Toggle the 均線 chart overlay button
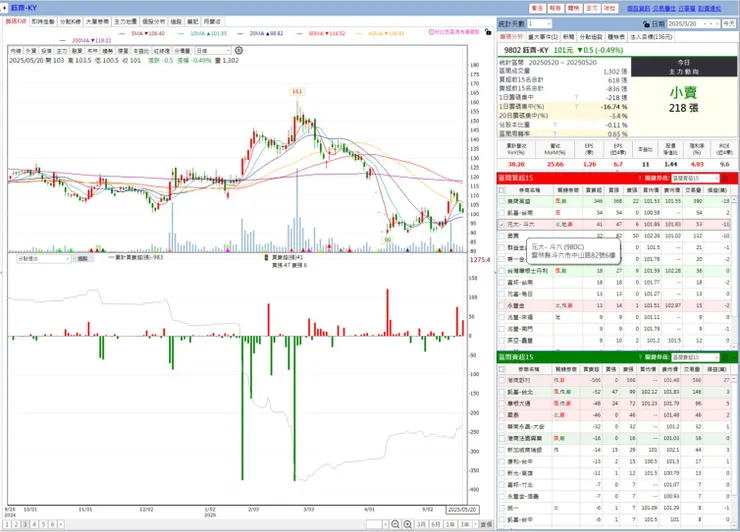The width and height of the screenshot is (740, 532). (16, 51)
